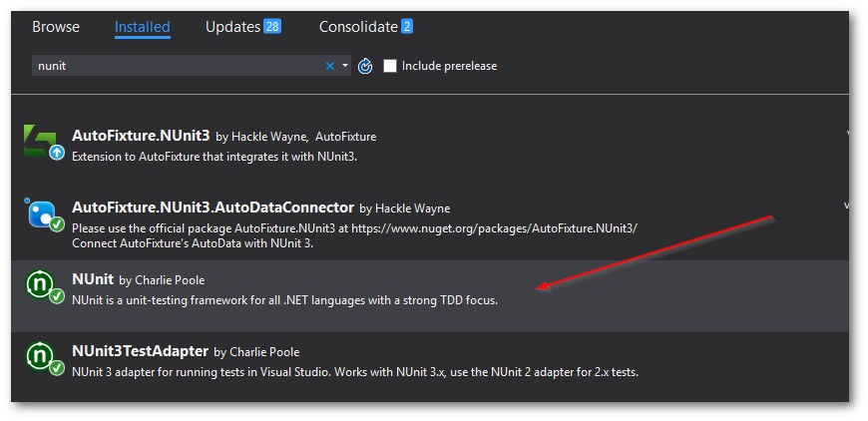Click the AutoFixture.NUnit3.AutoDataConnector package name
The width and height of the screenshot is (868, 421).
click(213, 208)
